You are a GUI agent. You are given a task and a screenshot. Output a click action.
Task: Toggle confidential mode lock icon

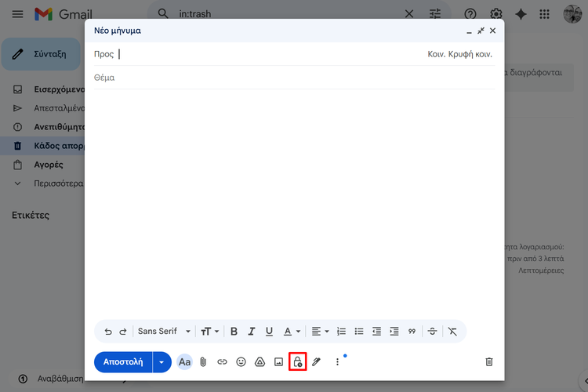[x=298, y=362]
